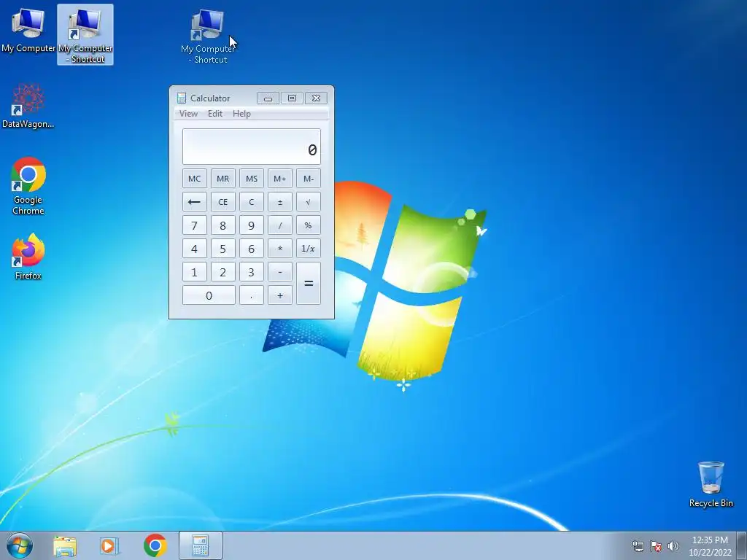Screen dimensions: 747x560
Task: Select the DataWagon desktop shortcut
Action: pos(28,106)
